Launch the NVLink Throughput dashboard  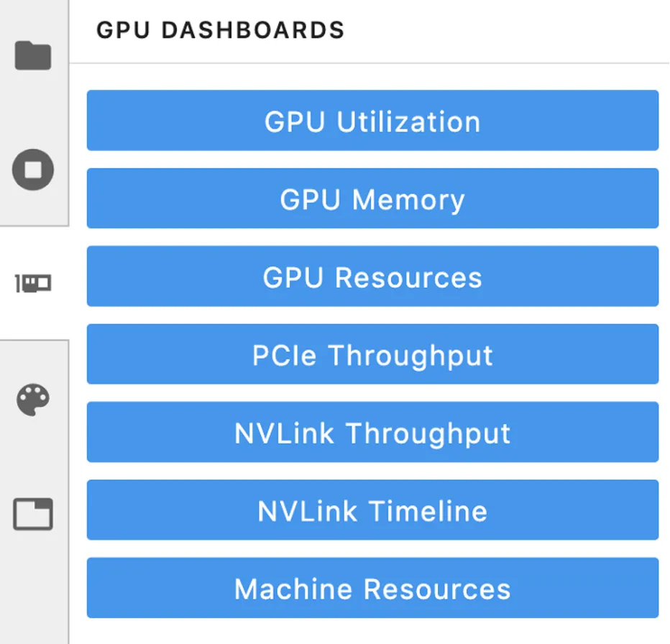click(372, 432)
